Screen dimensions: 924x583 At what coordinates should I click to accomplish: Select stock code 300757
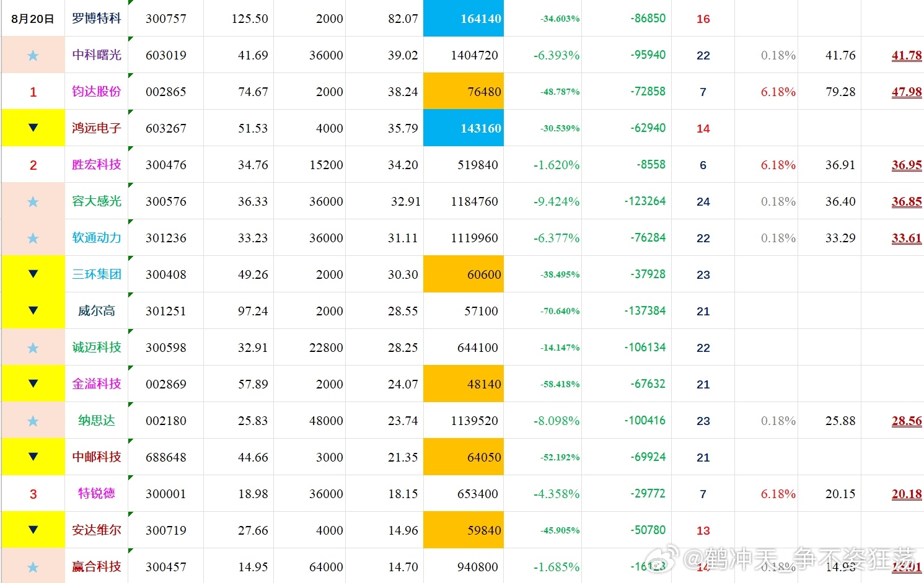point(165,19)
